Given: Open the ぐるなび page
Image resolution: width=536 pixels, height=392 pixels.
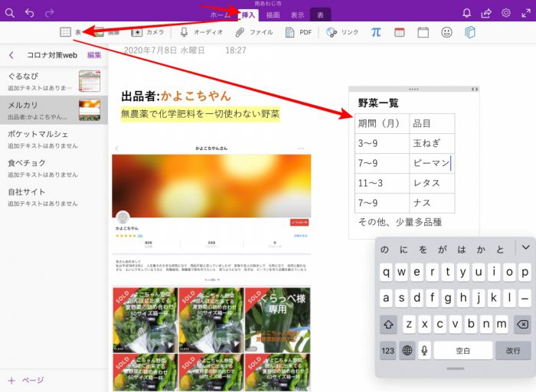Looking at the screenshot, I should click(54, 81).
